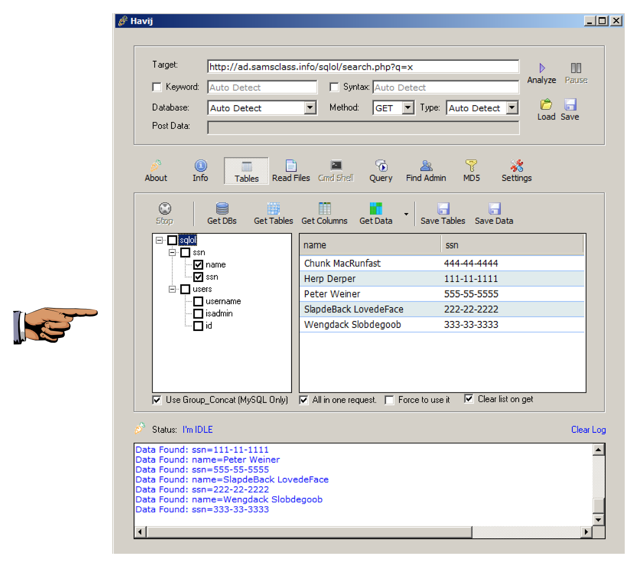This screenshot has height=565, width=633.
Task: Collapse the users tree node
Action: (172, 289)
